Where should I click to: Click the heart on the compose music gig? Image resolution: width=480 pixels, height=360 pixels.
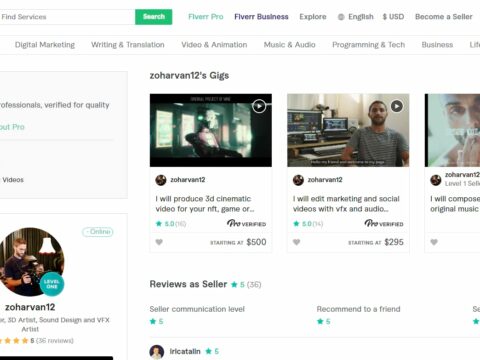click(x=434, y=242)
